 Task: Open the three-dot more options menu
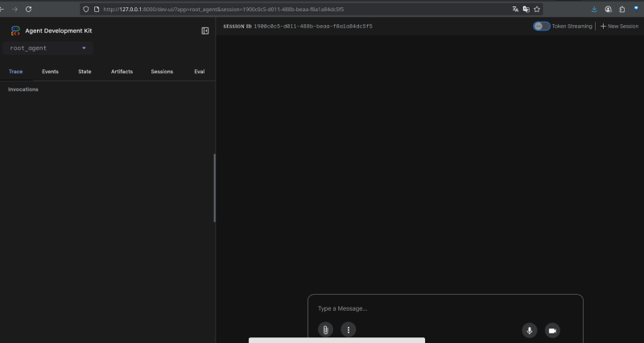tap(348, 329)
